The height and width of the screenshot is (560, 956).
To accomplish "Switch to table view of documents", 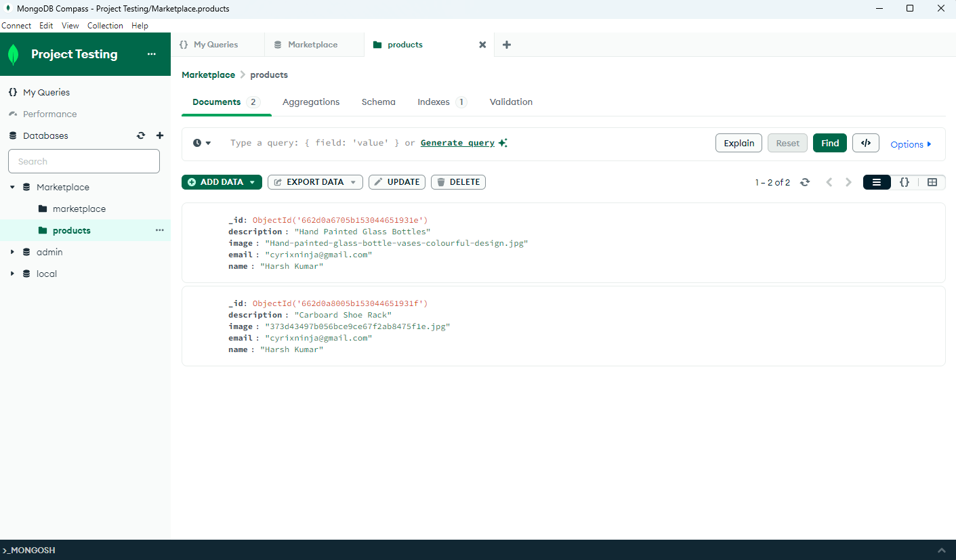I will [x=932, y=182].
